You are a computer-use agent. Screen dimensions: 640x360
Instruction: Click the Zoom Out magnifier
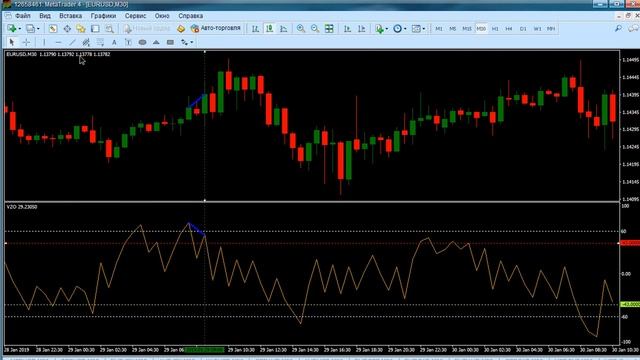click(315, 29)
